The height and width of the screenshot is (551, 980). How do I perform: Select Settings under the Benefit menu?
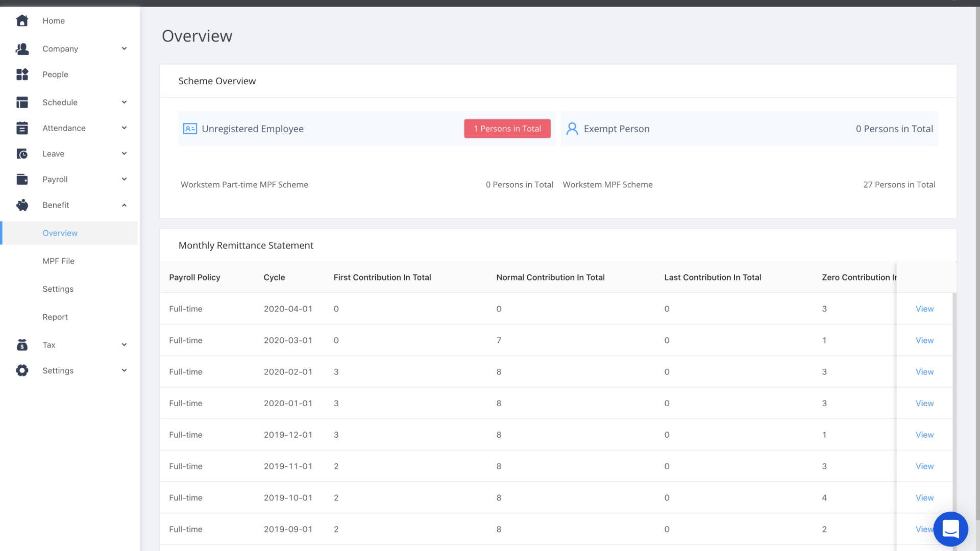[58, 289]
